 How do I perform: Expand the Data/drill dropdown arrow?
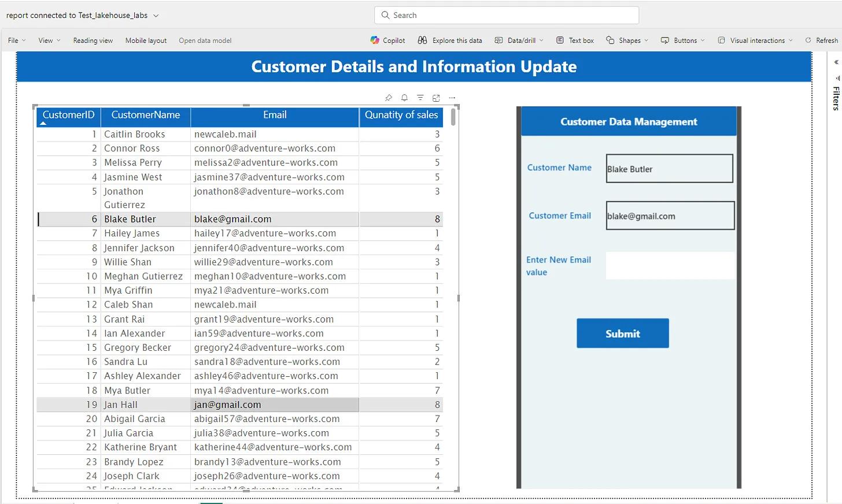(x=541, y=40)
